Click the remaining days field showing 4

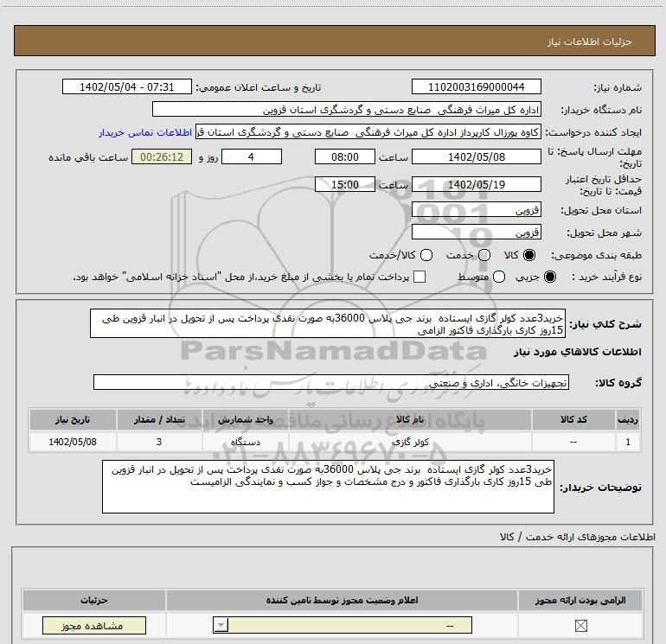[x=252, y=156]
